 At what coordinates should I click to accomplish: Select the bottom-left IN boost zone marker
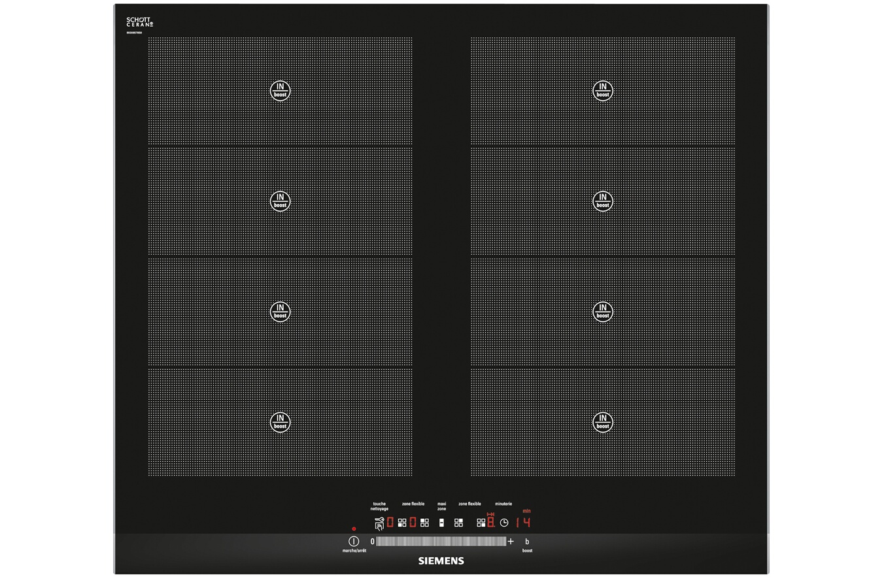click(280, 422)
